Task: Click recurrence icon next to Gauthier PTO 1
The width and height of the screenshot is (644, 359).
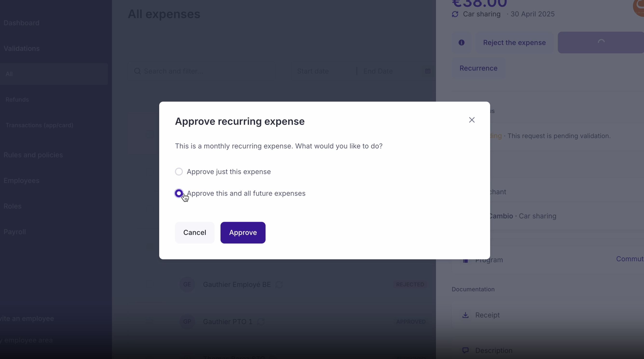Action: click(x=261, y=322)
